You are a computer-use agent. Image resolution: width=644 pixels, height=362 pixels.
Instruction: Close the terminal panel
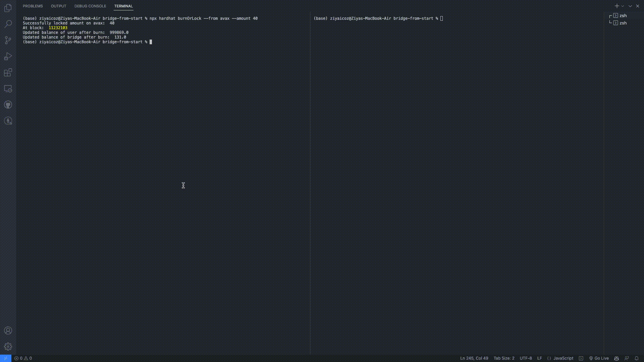(638, 6)
